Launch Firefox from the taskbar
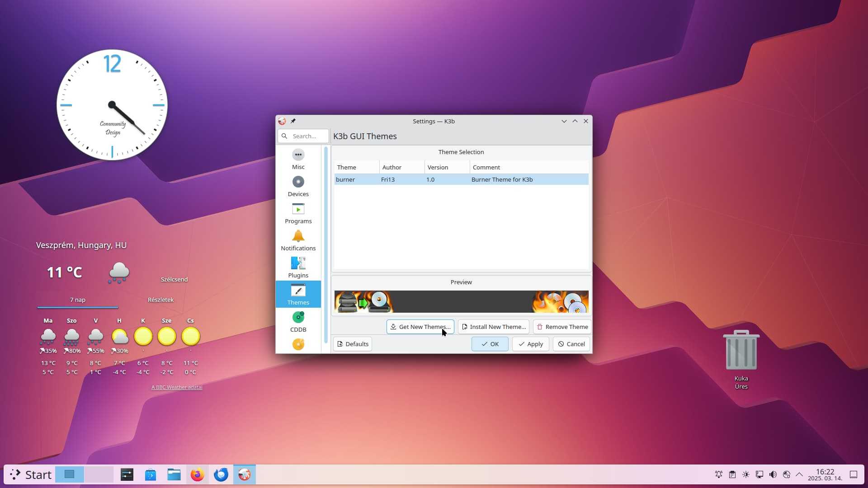868x488 pixels. coord(198,474)
